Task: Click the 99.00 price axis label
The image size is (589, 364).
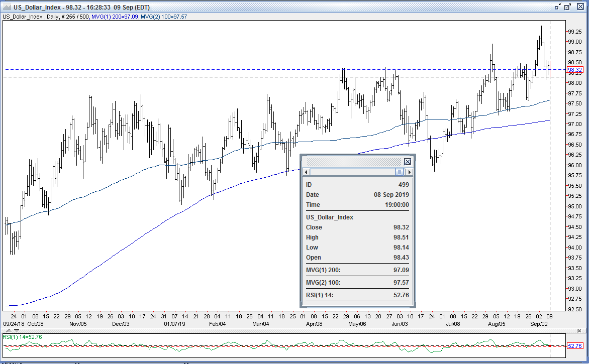Action: coord(575,42)
